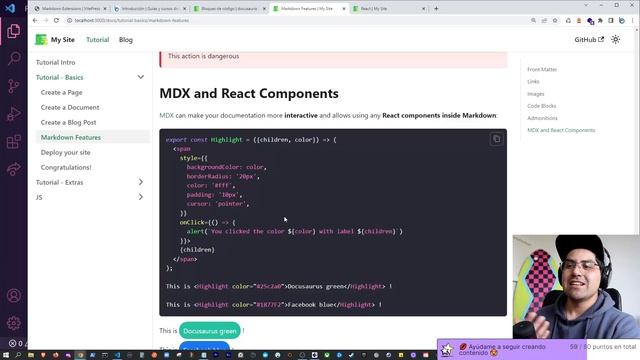The height and width of the screenshot is (360, 640).
Task: Open the VS Code Extensions icon
Action: coord(13,142)
